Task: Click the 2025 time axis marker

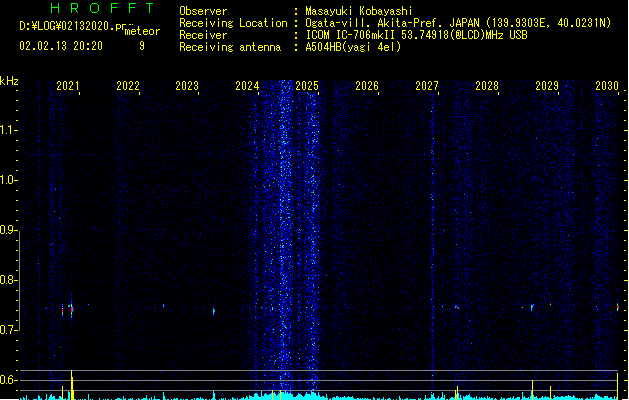Action: [x=307, y=85]
